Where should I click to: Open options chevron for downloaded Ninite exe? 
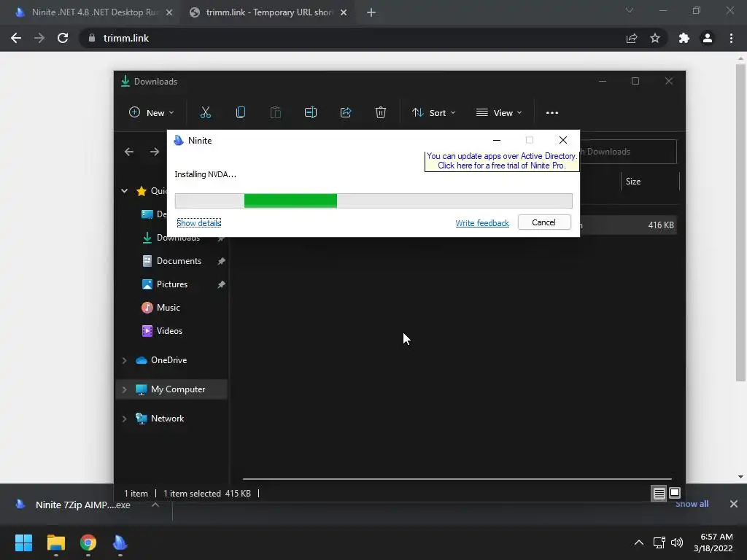coord(155,505)
